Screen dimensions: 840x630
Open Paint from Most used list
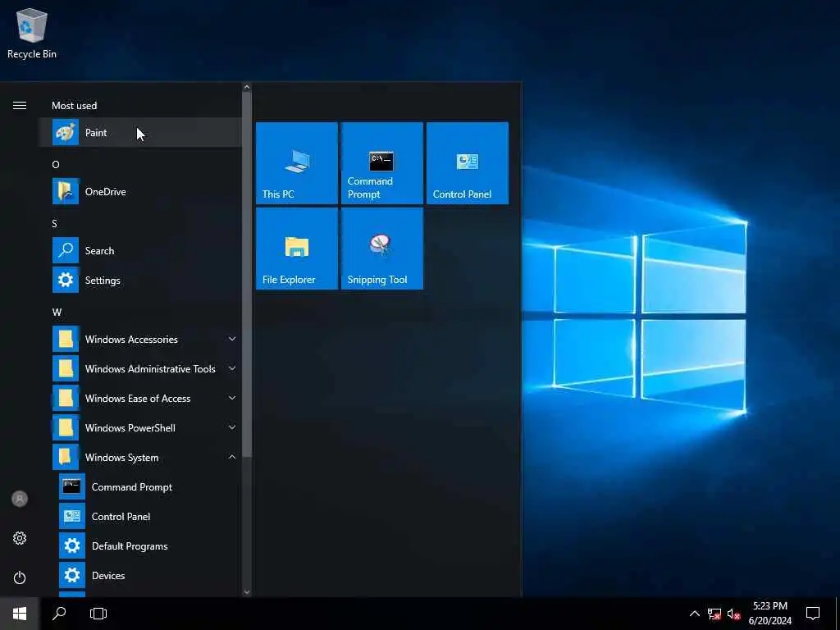click(x=139, y=132)
